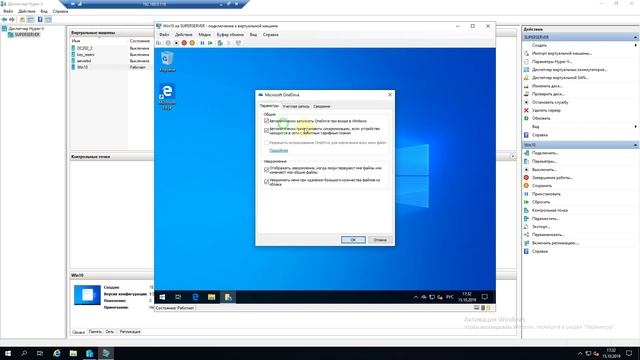Screen dimensions: 640x360
Task: Pause the VM using the toolbar pause icon
Action: (x=202, y=43)
